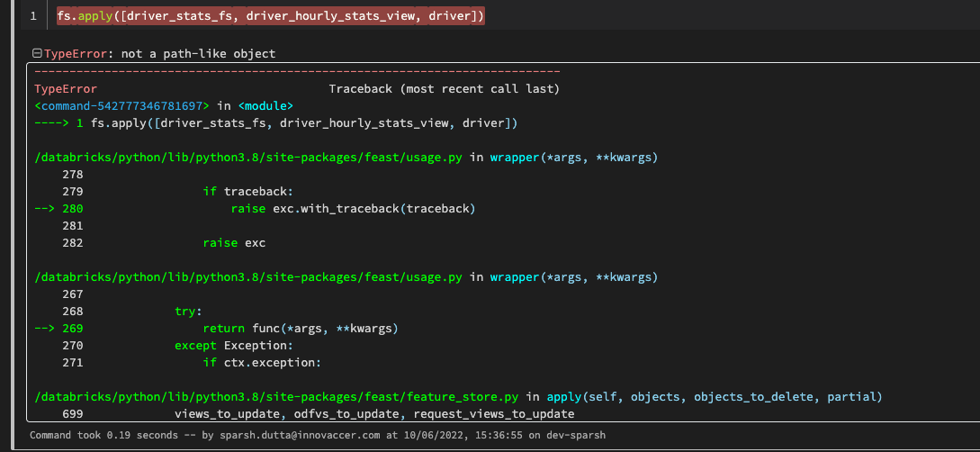Click traceback line 268 'try:'
This screenshot has height=452, width=980.
(x=189, y=311)
